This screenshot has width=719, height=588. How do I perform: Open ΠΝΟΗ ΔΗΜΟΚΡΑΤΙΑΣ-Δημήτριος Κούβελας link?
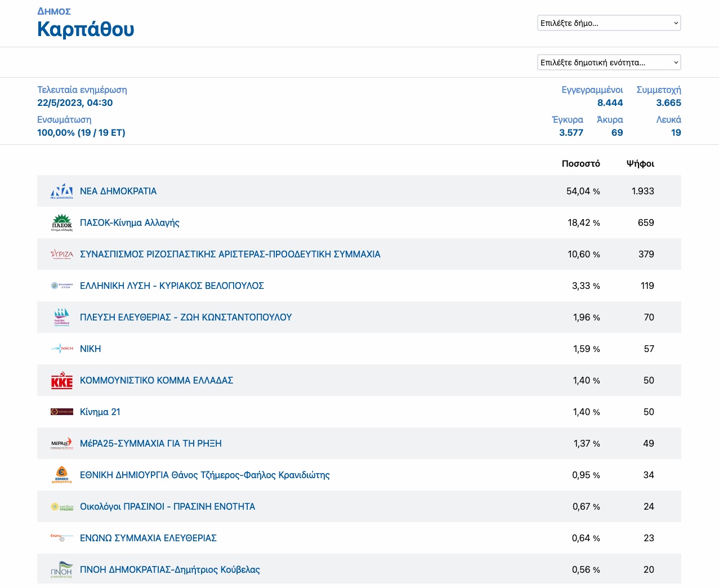point(170,569)
